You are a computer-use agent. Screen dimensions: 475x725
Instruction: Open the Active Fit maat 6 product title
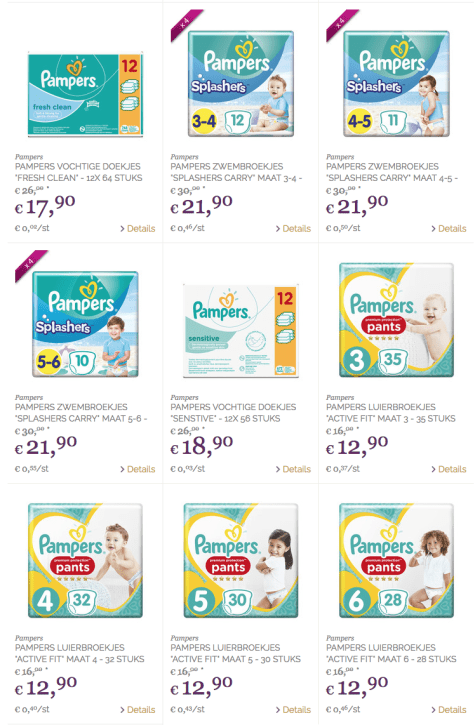click(x=391, y=653)
